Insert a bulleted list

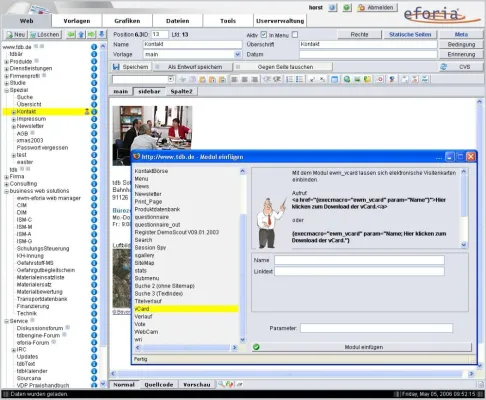[299, 79]
